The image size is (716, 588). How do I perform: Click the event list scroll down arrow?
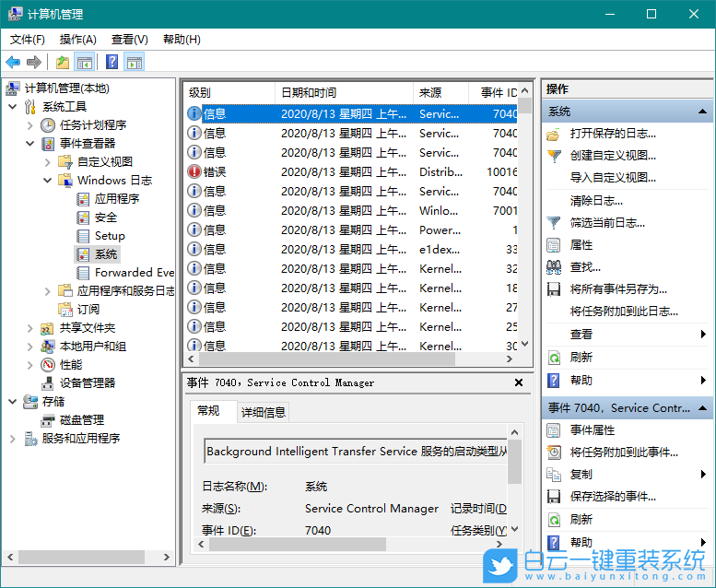524,344
